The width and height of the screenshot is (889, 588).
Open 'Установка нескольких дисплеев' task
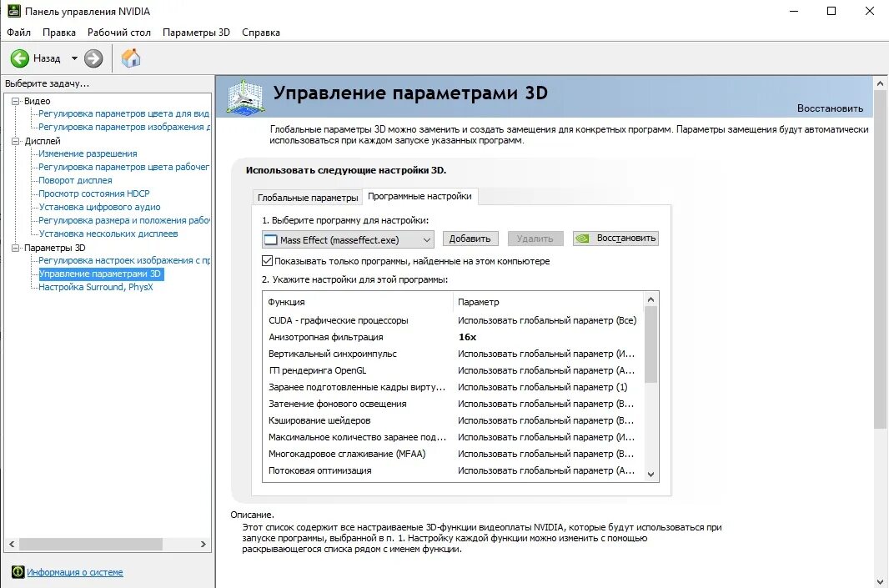pos(108,234)
